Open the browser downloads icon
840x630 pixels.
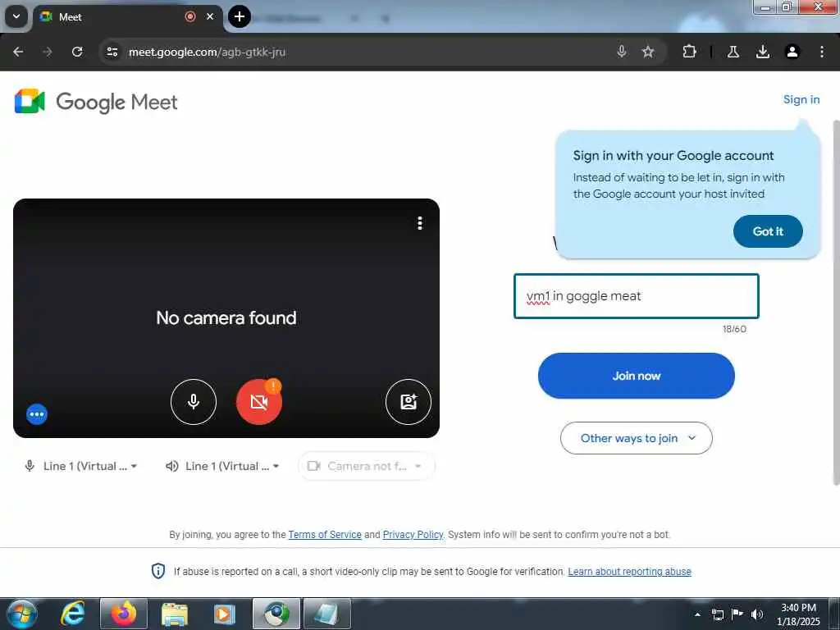click(763, 52)
